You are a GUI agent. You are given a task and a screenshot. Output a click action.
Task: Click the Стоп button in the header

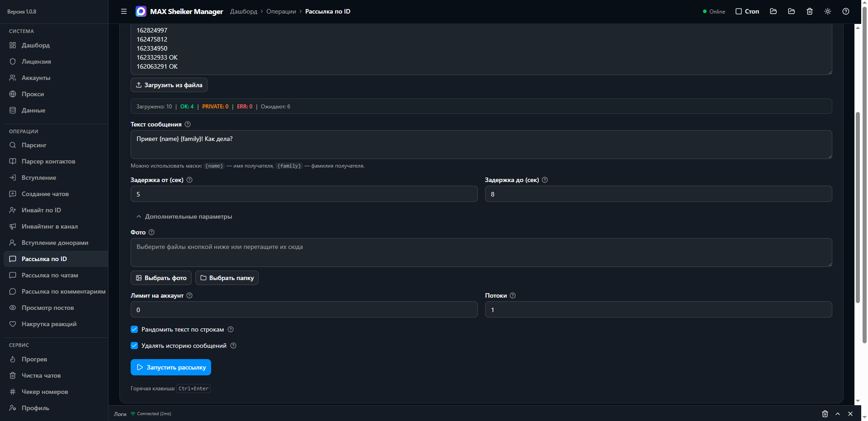pyautogui.click(x=747, y=11)
